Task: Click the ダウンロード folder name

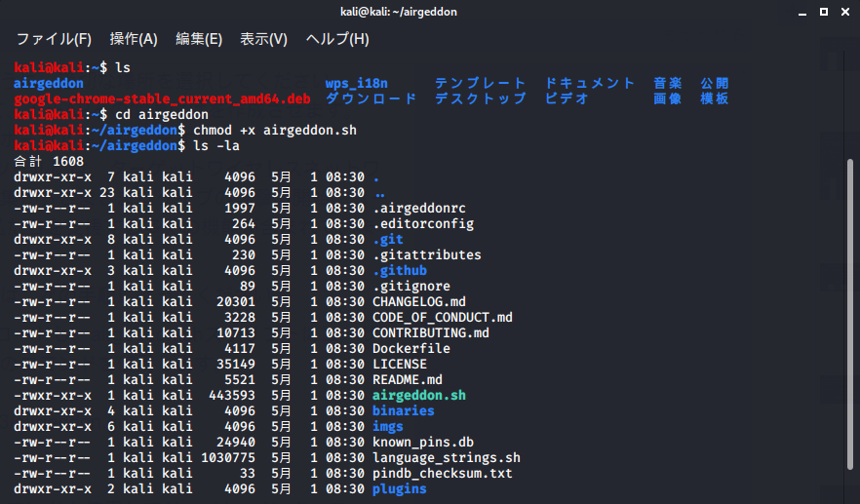Action: [x=371, y=98]
